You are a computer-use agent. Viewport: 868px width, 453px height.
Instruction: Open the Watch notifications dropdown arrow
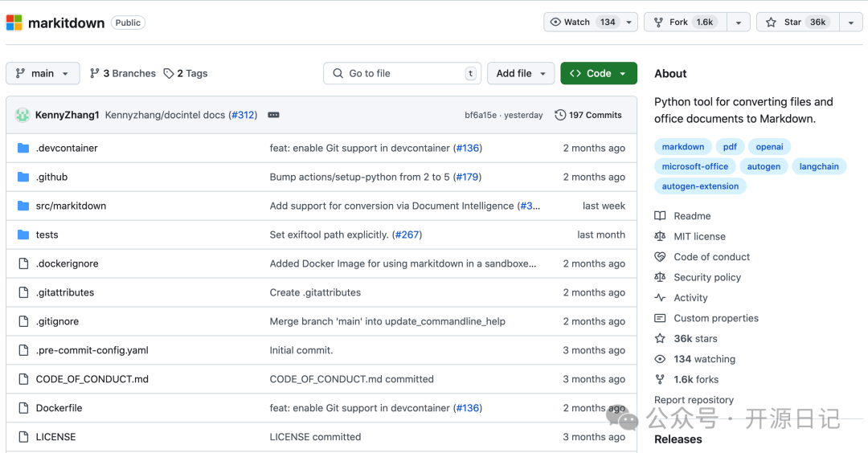coord(628,22)
